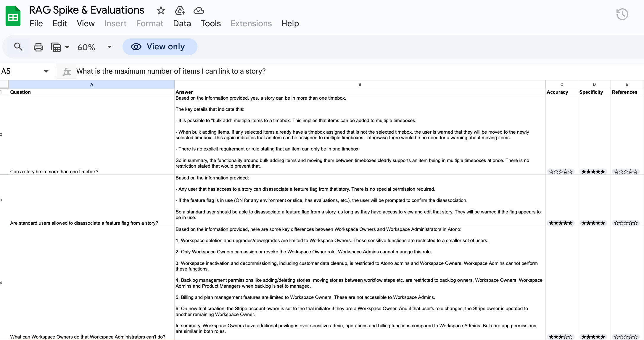Open the 60% zoom dropdown

point(109,47)
